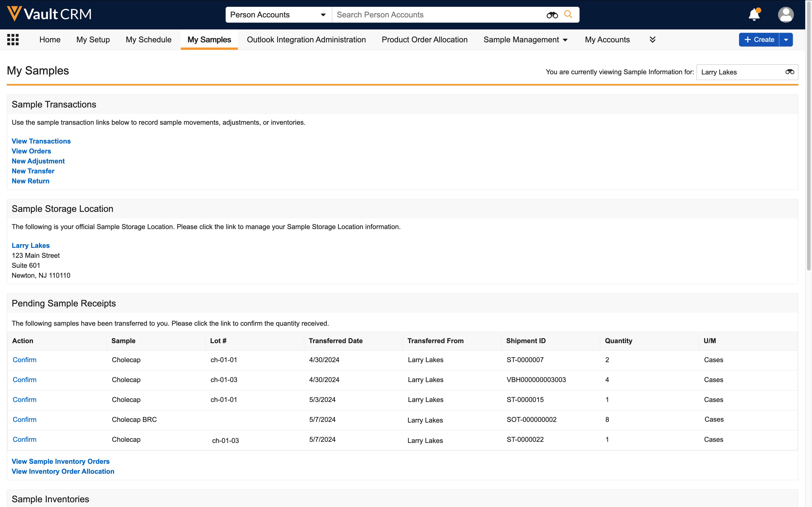Click the plus Create button
812x507 pixels.
(x=759, y=40)
